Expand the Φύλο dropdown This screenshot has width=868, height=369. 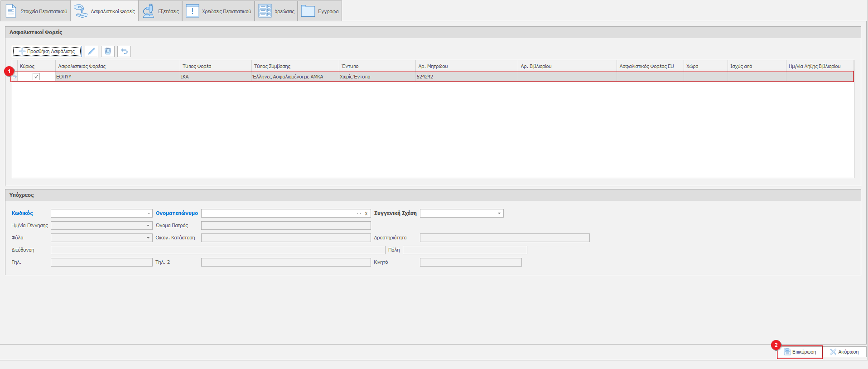[148, 238]
